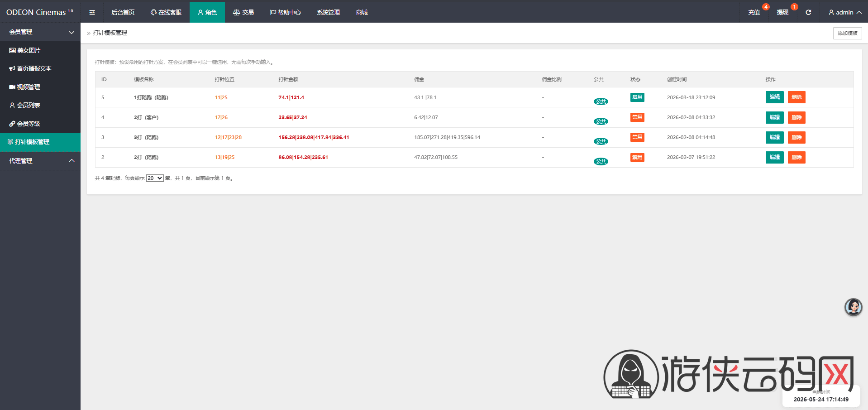Open the floating customer service avatar
Screen dimensions: 868x410
coord(853,307)
